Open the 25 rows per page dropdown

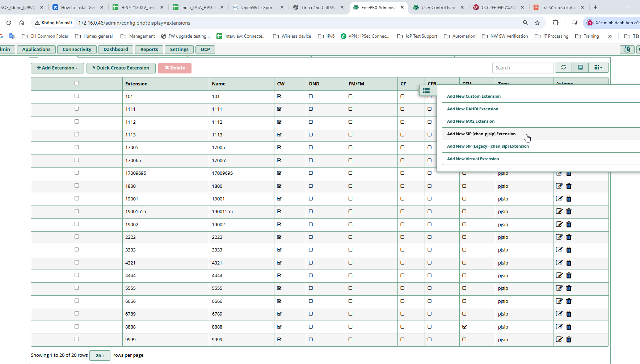(x=100, y=355)
